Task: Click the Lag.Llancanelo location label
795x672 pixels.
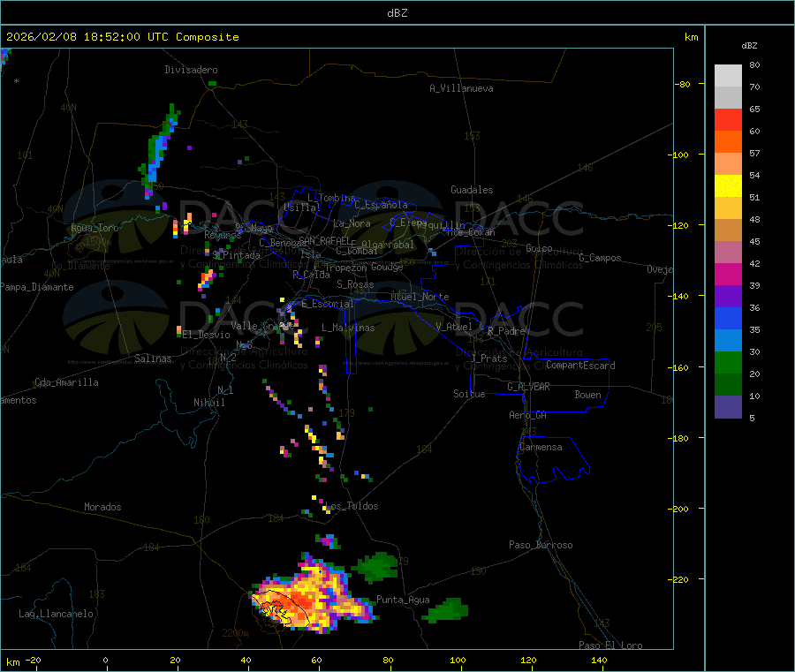Action: point(56,614)
